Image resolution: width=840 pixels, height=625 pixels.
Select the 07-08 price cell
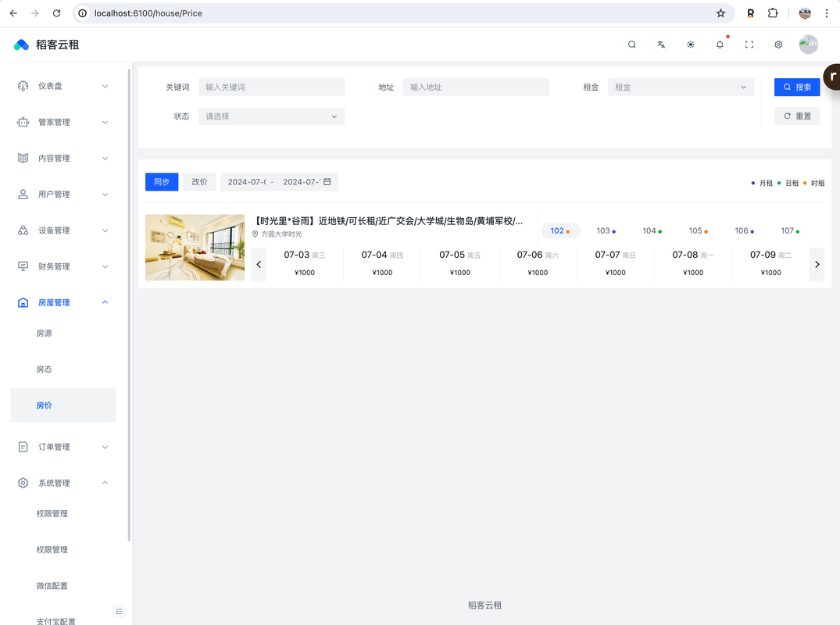click(x=692, y=263)
